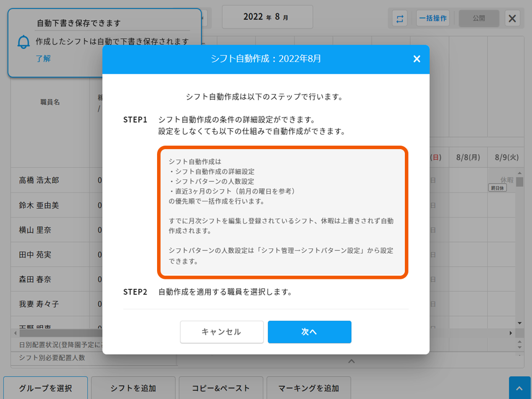Expand the blue chevron-up panel button
The image size is (532, 399).
click(519, 389)
